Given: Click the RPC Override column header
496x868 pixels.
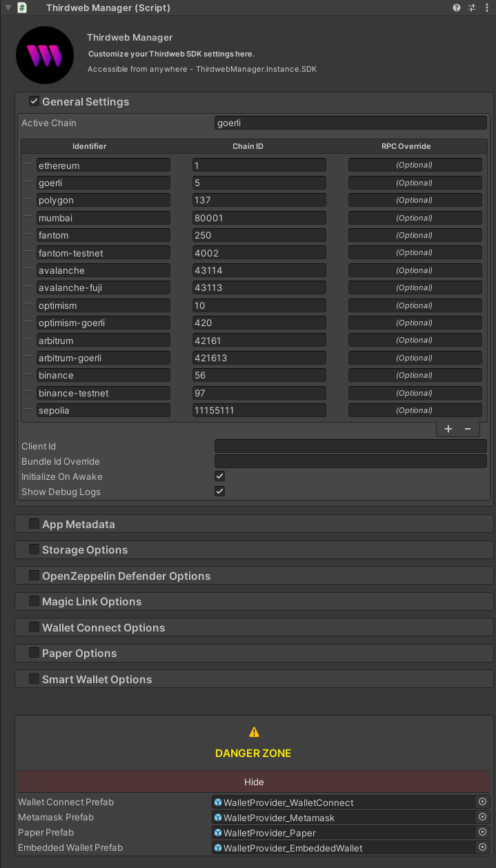Looking at the screenshot, I should coord(406,146).
